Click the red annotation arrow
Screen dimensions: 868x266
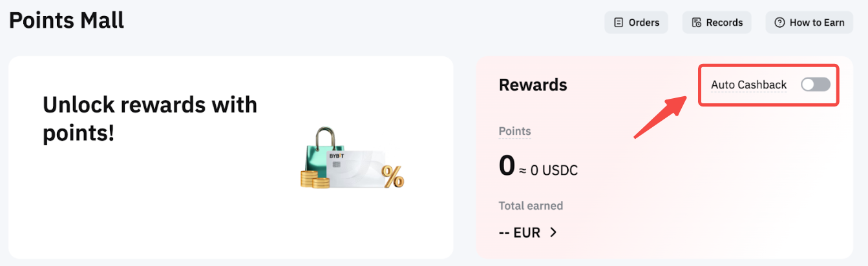click(660, 116)
